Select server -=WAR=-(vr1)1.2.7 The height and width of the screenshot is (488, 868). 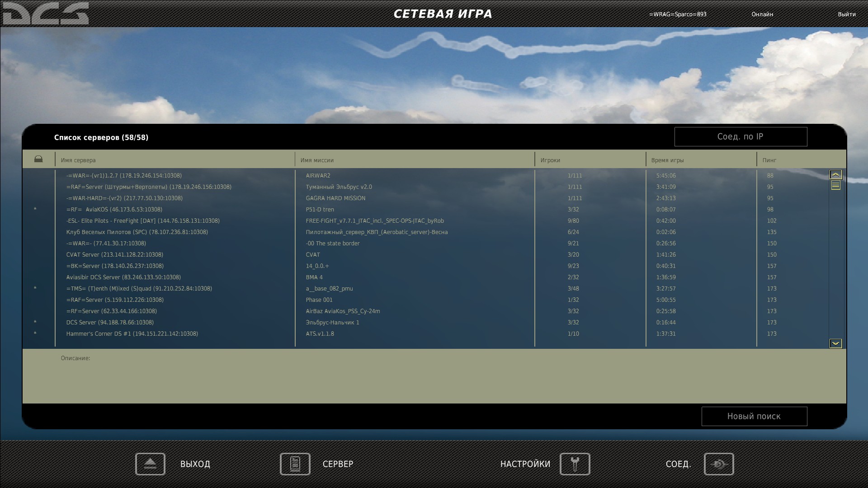(x=124, y=175)
